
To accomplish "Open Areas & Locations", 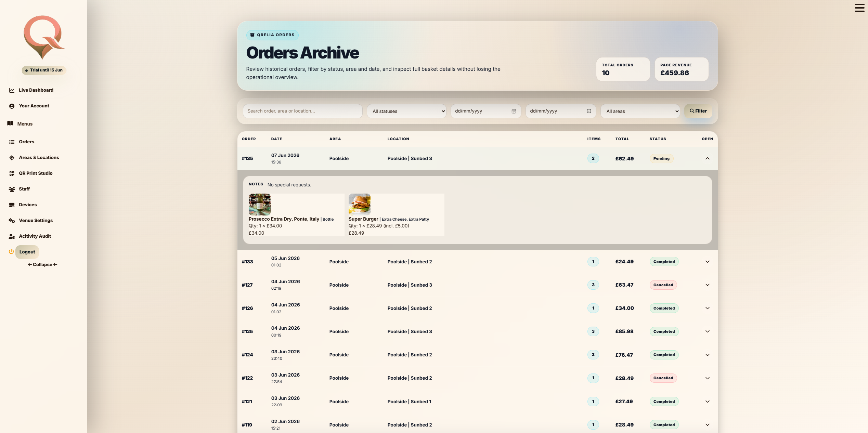I will click(39, 158).
